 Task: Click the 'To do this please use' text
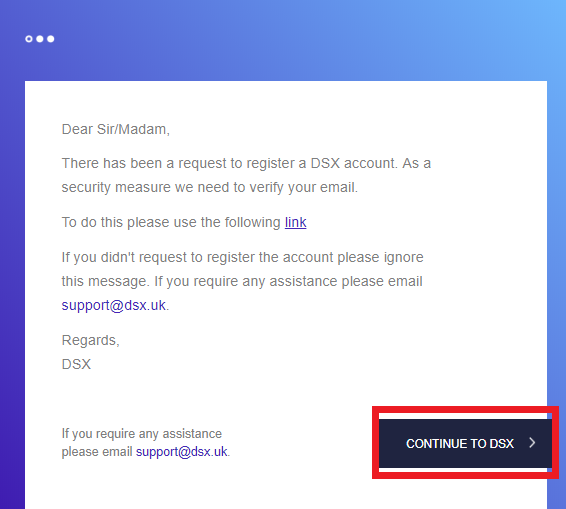[171, 222]
